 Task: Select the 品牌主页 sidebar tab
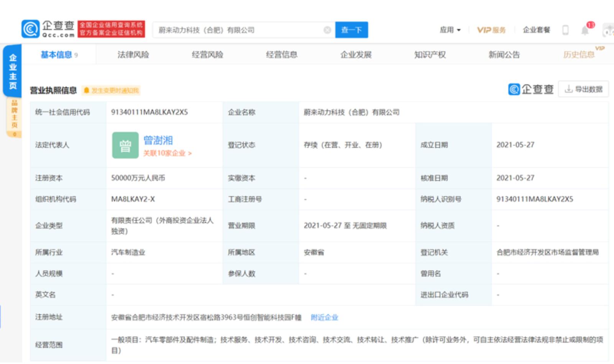pyautogui.click(x=14, y=117)
